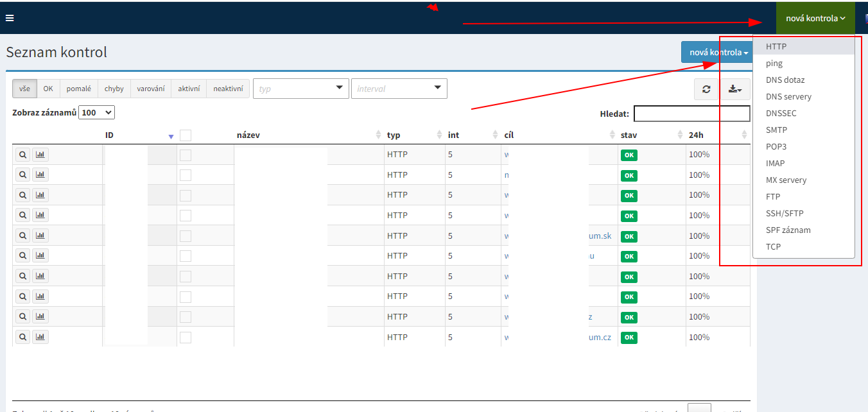868x412 pixels.
Task: Click the Seznam kontrol page heading
Action: point(56,52)
